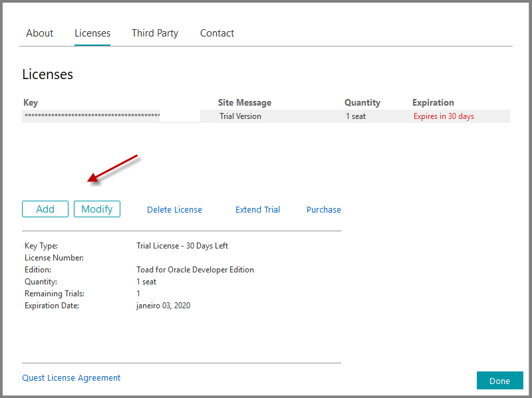This screenshot has height=398, width=532.
Task: Click the Done button
Action: [x=500, y=381]
